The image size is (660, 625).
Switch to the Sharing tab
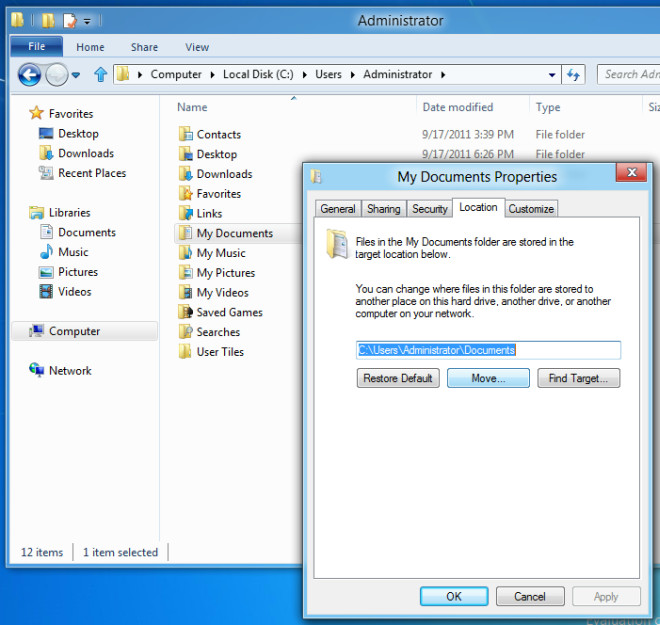[383, 209]
